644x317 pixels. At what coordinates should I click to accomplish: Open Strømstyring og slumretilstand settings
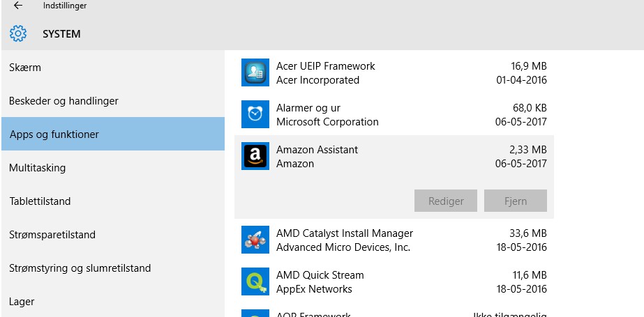[113, 268]
